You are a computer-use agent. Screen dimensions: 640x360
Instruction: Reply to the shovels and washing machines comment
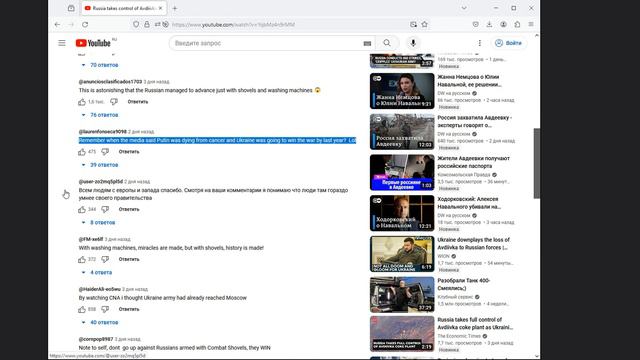tap(138, 102)
